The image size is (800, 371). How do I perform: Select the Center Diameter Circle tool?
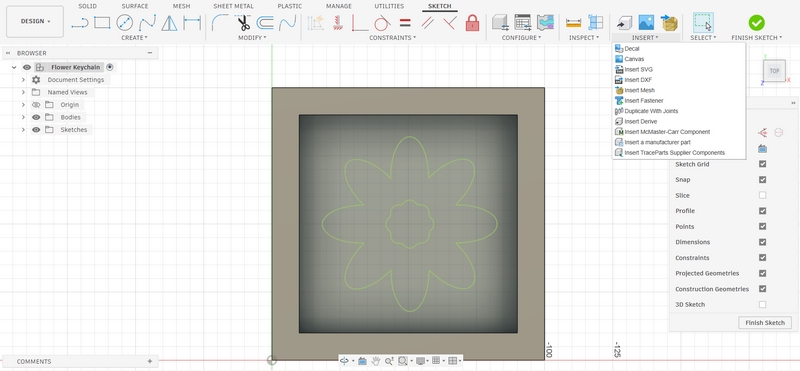pos(124,23)
